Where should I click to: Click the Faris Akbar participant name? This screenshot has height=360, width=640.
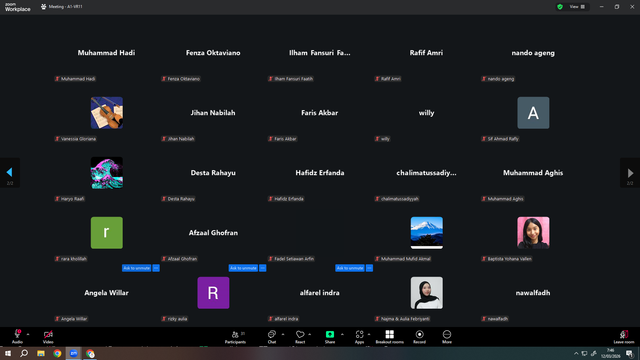pos(320,113)
